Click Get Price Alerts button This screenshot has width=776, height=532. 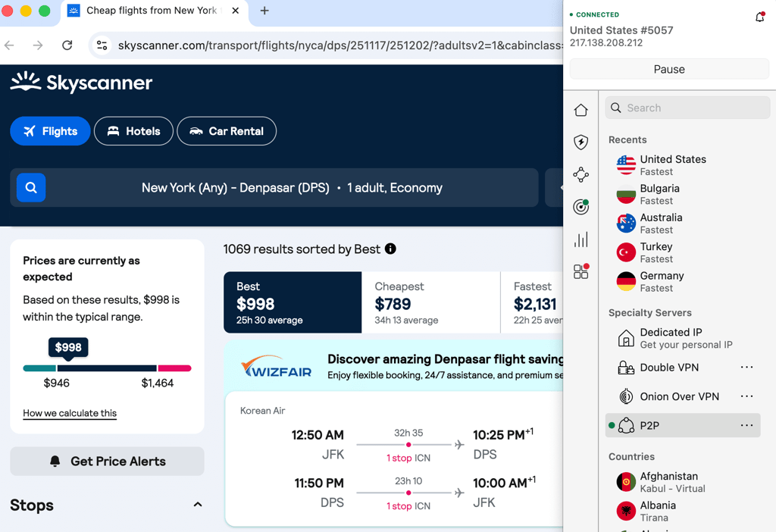pos(107,462)
